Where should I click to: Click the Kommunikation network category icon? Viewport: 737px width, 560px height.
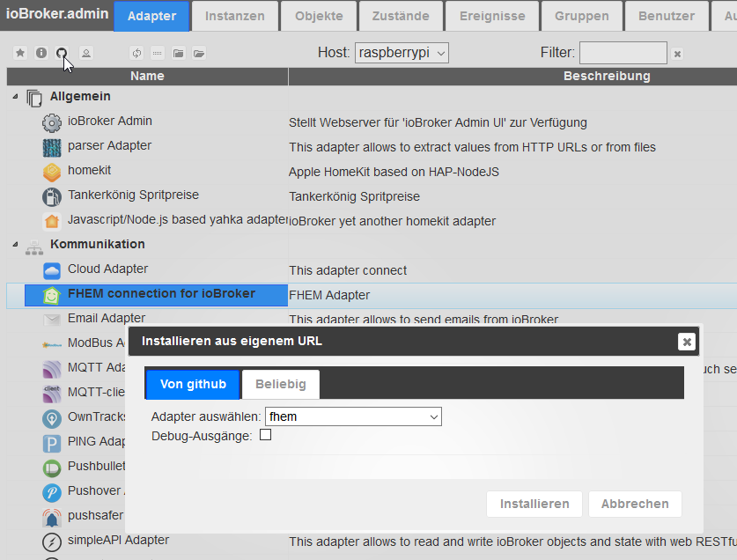click(33, 247)
